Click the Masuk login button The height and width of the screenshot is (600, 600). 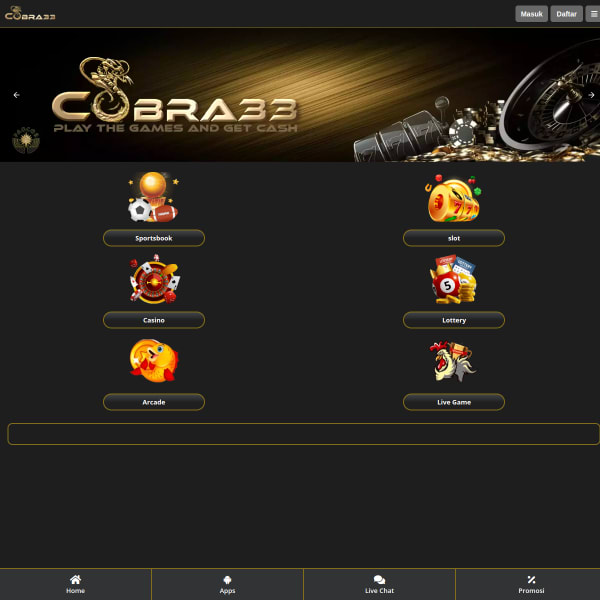click(532, 14)
